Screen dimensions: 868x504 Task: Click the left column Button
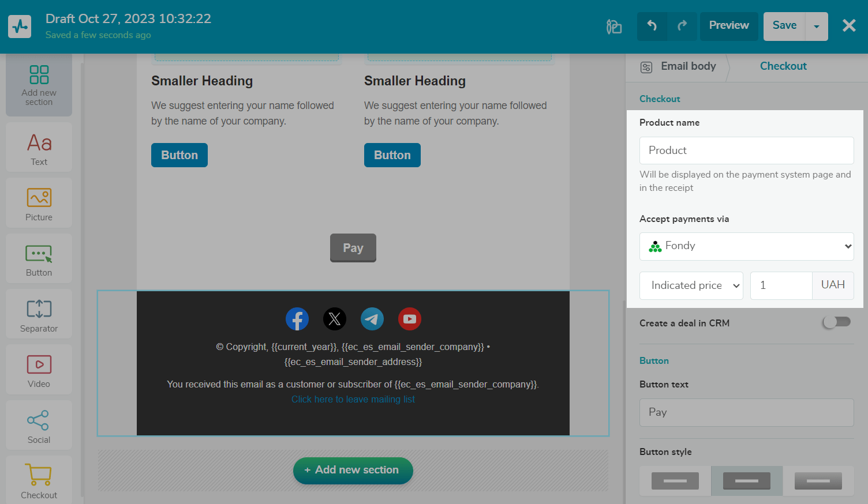(179, 155)
